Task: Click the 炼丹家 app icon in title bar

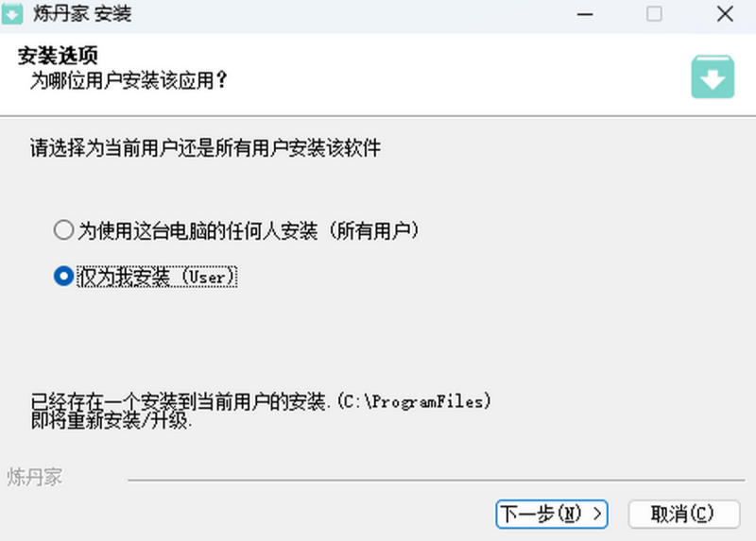Action: [12, 13]
